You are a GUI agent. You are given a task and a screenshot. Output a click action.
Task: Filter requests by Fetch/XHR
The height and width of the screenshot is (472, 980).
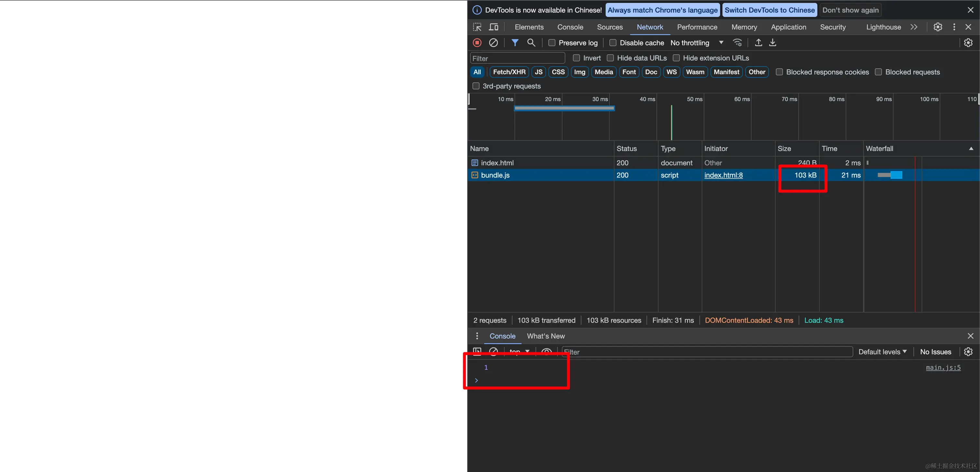pos(509,72)
